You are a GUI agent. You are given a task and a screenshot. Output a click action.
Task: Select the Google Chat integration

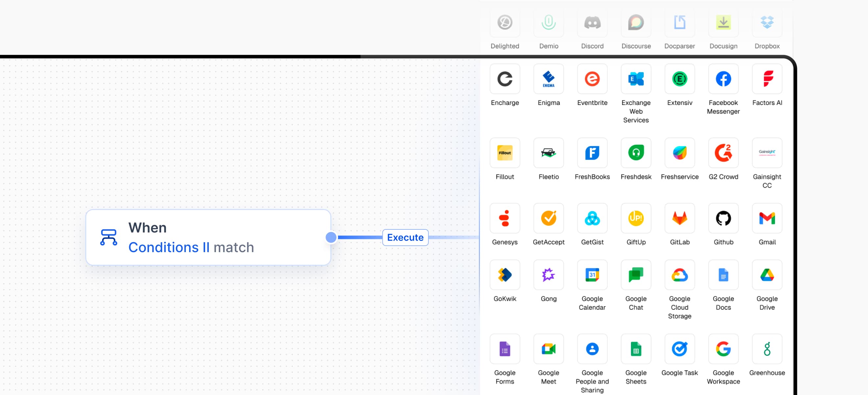point(636,275)
